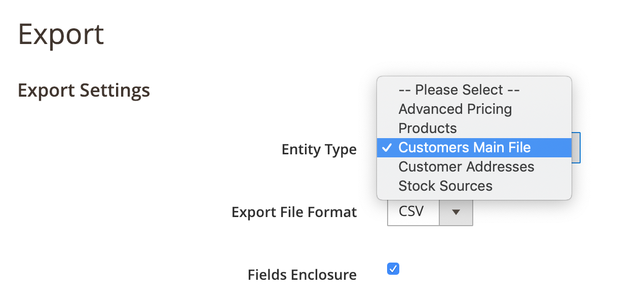Select the Advanced Pricing entity option
Viewport: 644px width, 297px height.
click(454, 109)
